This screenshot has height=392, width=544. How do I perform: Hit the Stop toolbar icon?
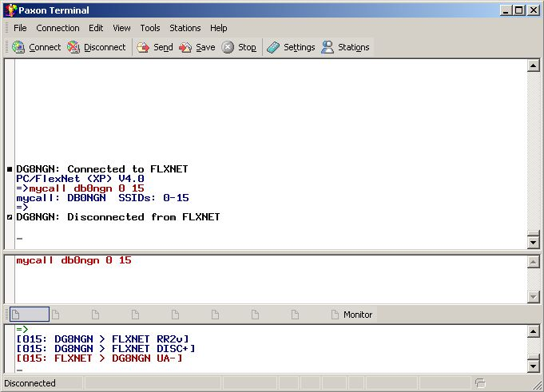click(x=228, y=47)
